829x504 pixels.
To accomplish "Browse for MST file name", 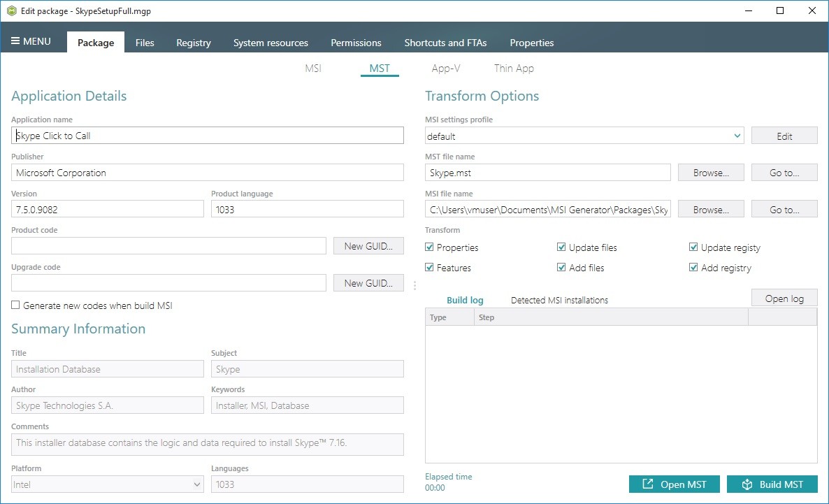I will (711, 173).
